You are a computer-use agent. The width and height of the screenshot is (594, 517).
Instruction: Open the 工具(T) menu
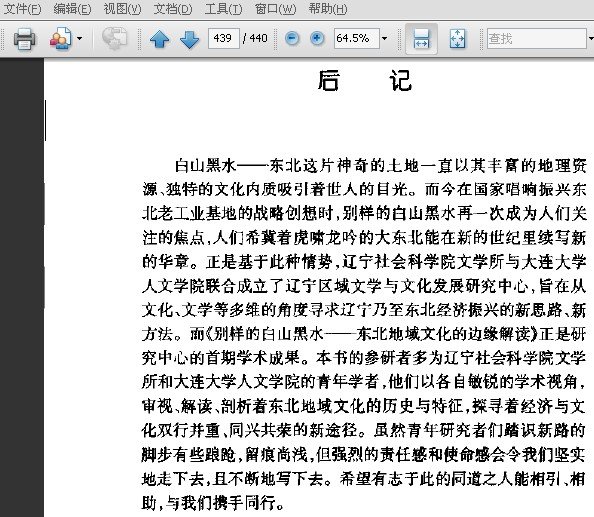point(223,8)
